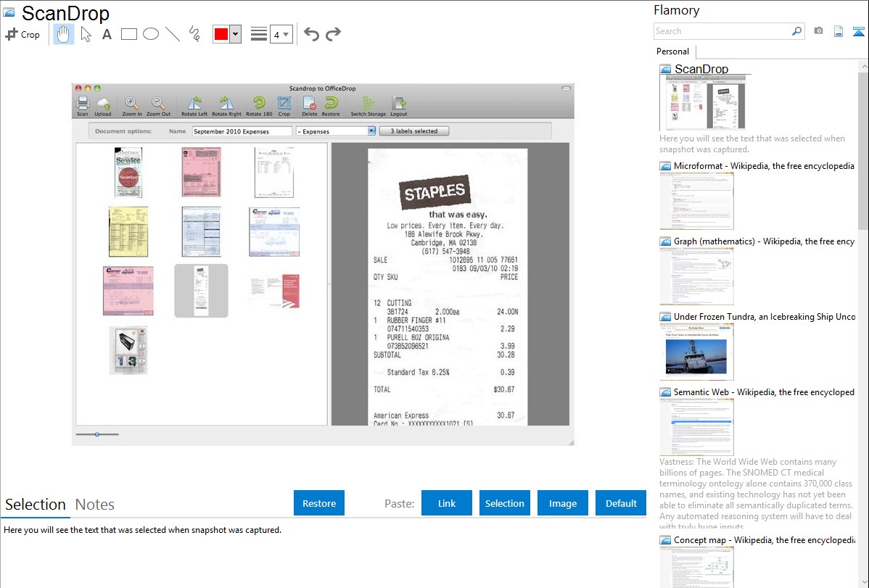869x588 pixels.
Task: Undo the last annotation
Action: (311, 34)
